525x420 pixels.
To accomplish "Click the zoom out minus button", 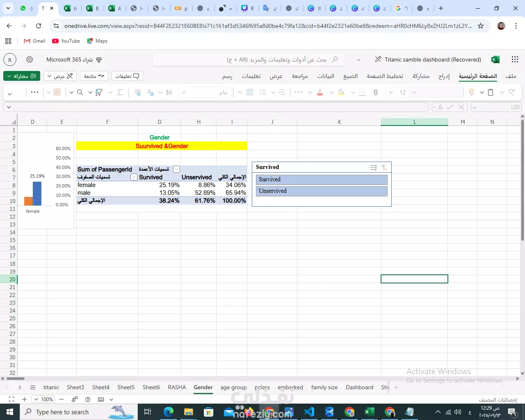I will click(61, 399).
